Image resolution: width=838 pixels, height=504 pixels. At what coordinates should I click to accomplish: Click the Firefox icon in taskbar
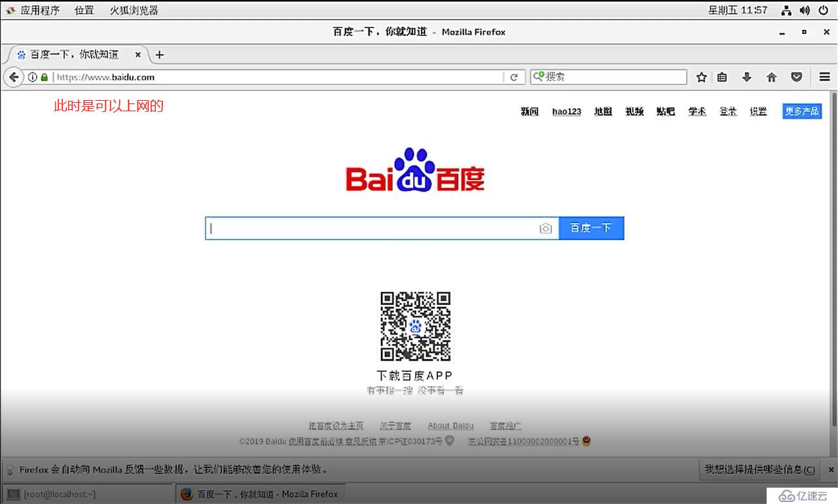pos(187,494)
